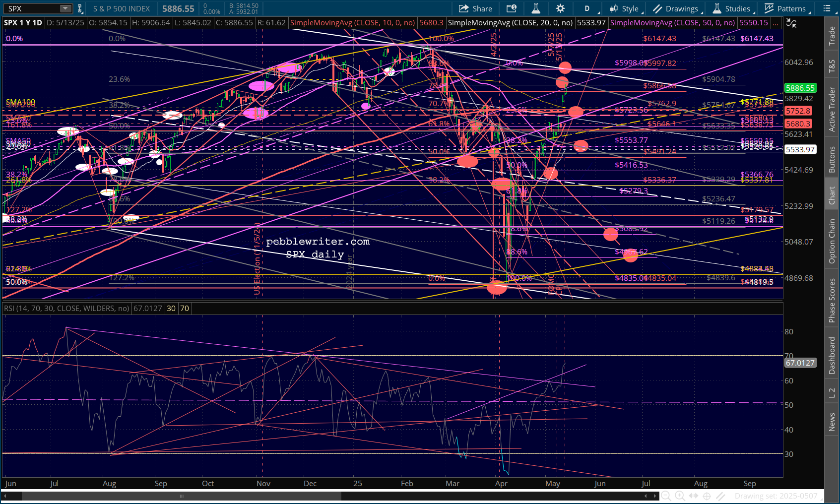The width and height of the screenshot is (840, 504).
Task: Click the Share button in toolbar
Action: click(x=475, y=8)
